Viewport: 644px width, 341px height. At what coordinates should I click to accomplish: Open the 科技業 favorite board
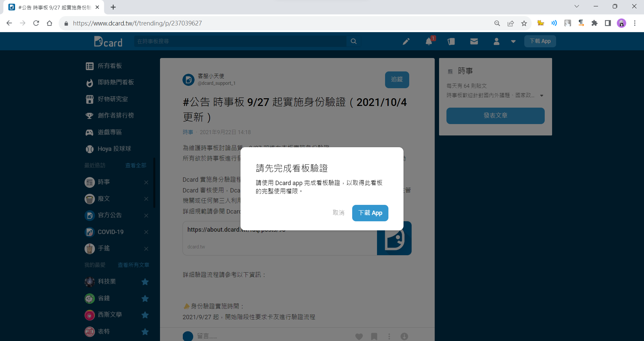(100, 282)
